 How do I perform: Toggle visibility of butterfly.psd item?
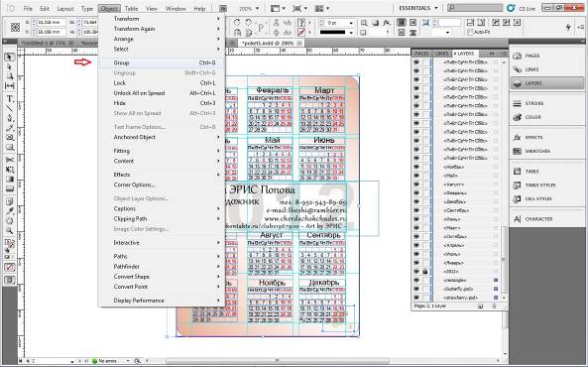[x=416, y=289]
